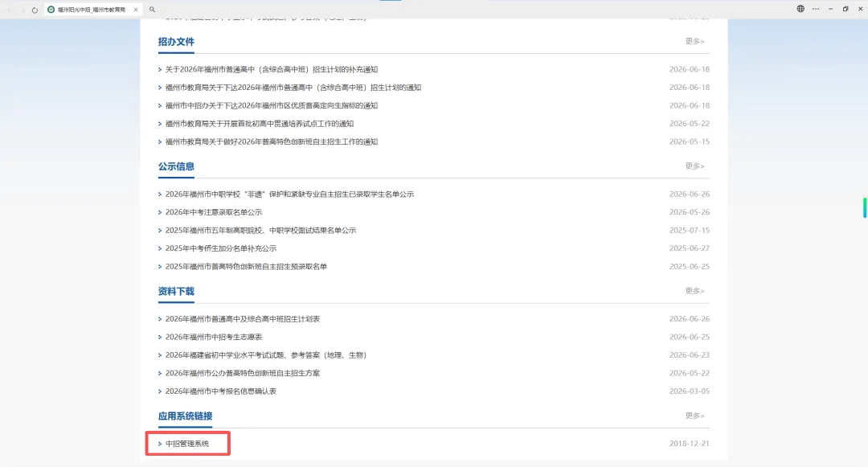Select the 福州阳光中招_福州市教育局 tab
The image size is (868, 467).
(x=92, y=10)
